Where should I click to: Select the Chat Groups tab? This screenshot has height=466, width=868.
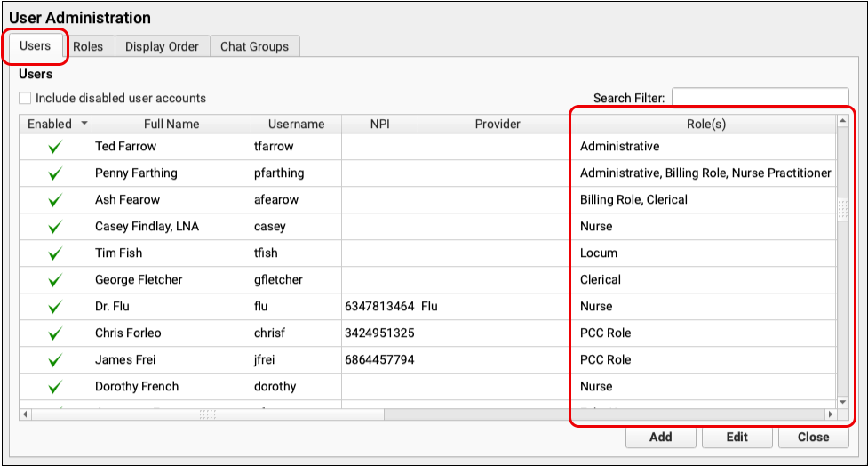[x=254, y=47]
